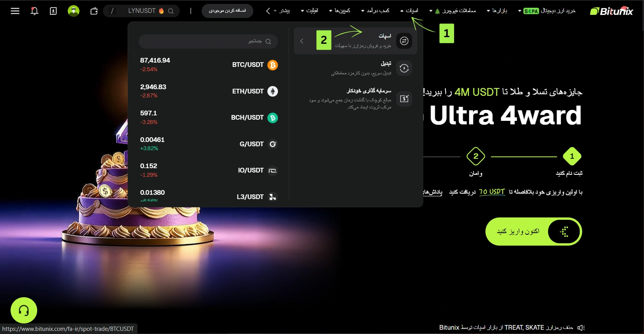
Task: Select the BTC/USDT Bitcoin pair
Action: (209, 65)
